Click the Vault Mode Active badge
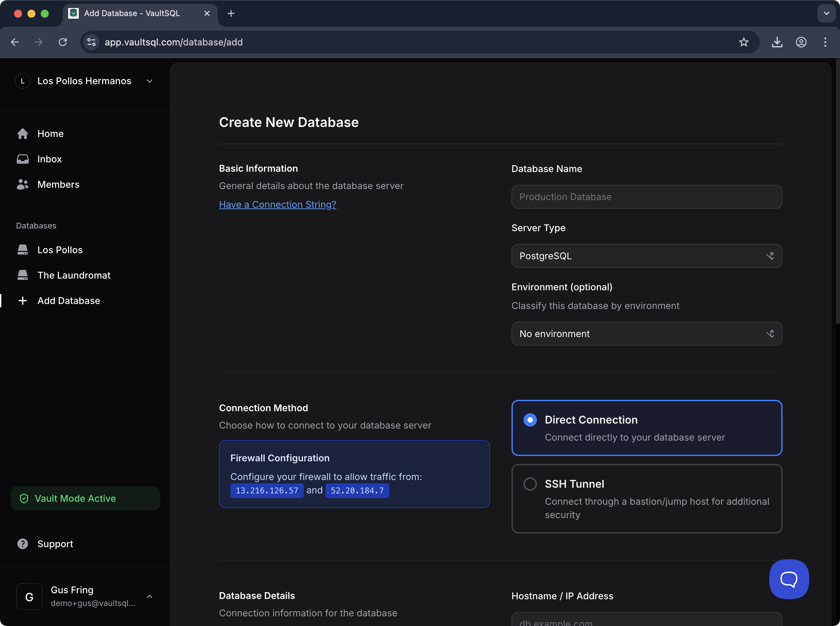Viewport: 840px width, 626px height. tap(85, 498)
